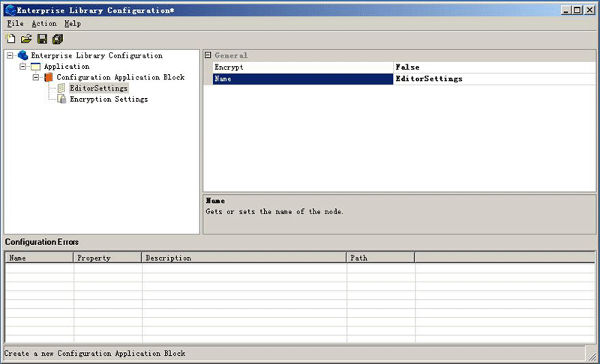Open the Help menu
Image resolution: width=600 pixels, height=364 pixels.
(x=72, y=24)
